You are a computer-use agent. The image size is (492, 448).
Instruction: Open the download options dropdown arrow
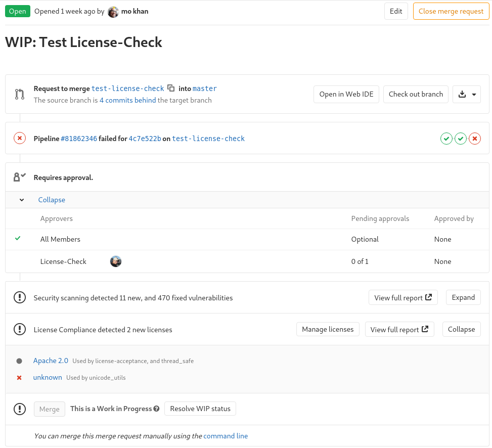473,94
